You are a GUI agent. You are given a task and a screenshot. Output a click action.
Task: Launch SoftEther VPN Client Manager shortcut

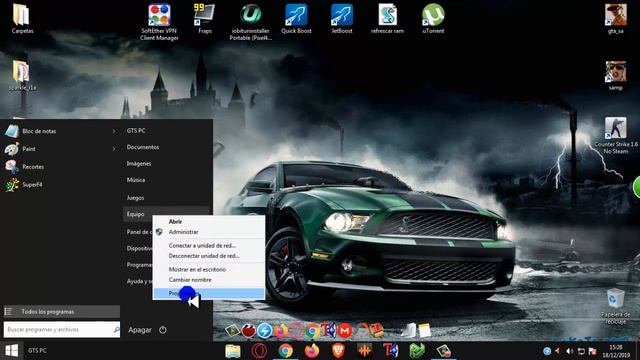pyautogui.click(x=159, y=22)
